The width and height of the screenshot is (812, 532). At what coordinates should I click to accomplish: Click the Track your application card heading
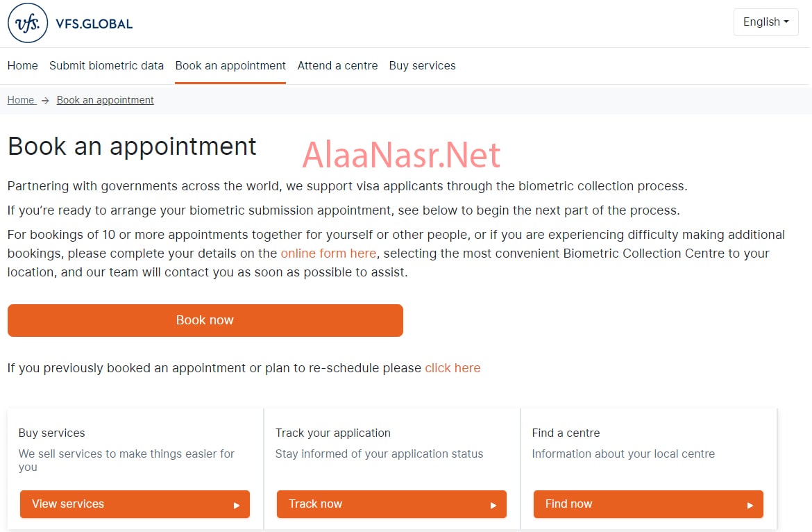click(332, 433)
